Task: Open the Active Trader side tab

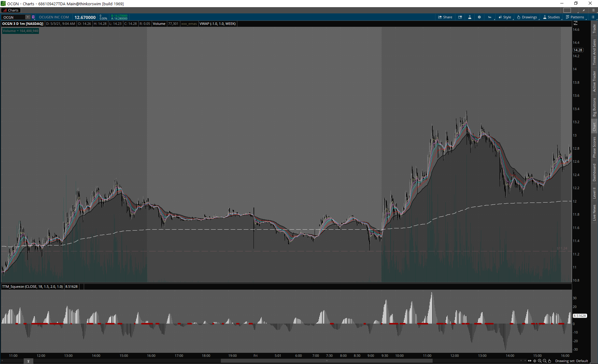Action: 594,81
